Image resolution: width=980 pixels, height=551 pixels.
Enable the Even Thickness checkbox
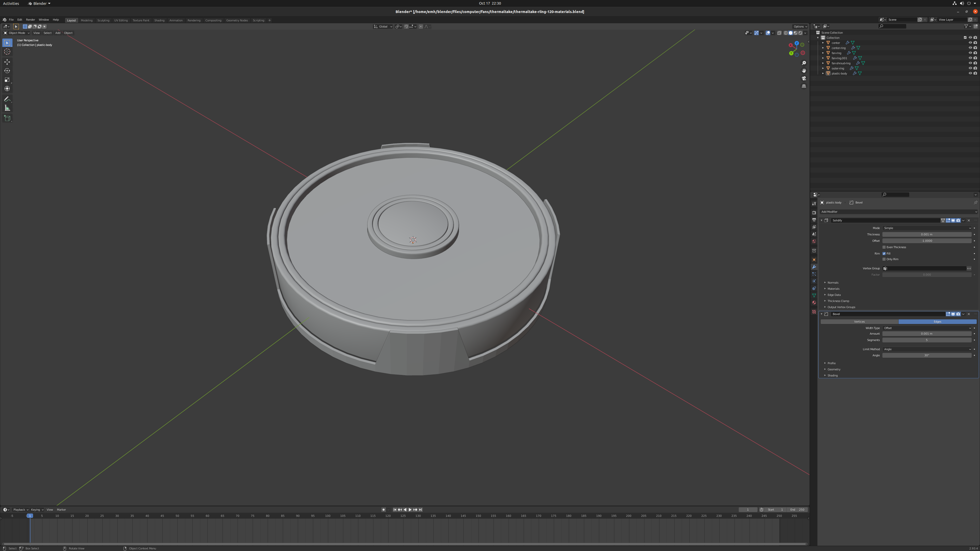coord(884,247)
